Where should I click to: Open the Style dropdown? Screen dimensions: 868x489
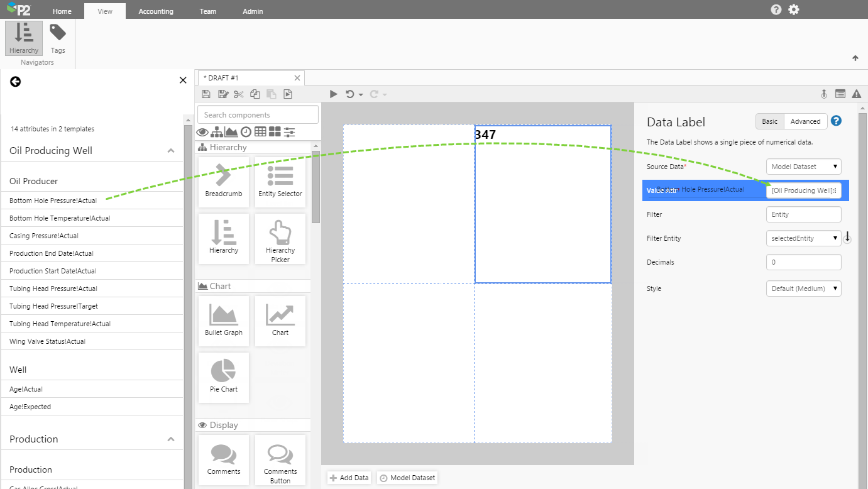803,288
